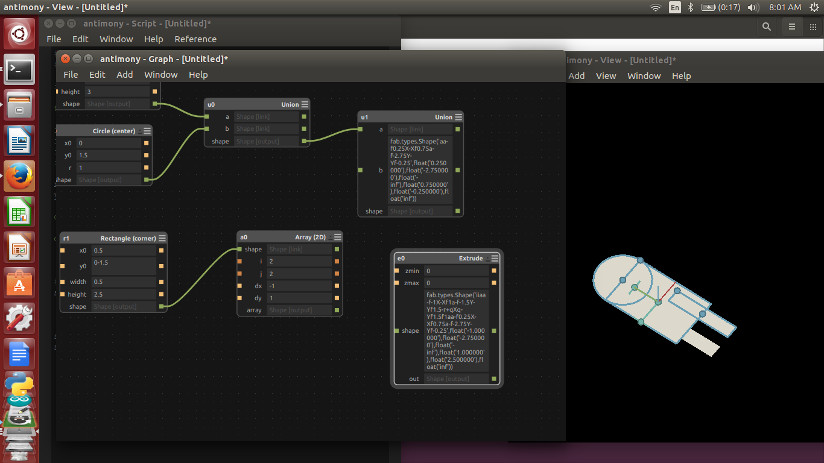The width and height of the screenshot is (824, 463).
Task: Open Add menu in View window
Action: coord(576,76)
